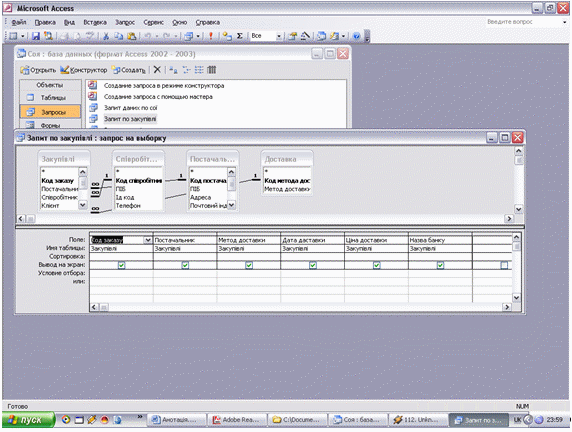Toggle show checkbox for Ціна доставки column

pos(376,265)
